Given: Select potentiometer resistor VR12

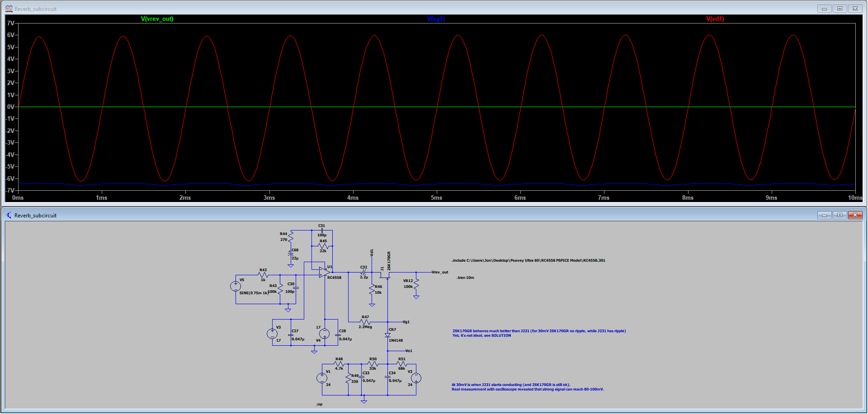Looking at the screenshot, I should pyautogui.click(x=416, y=283).
